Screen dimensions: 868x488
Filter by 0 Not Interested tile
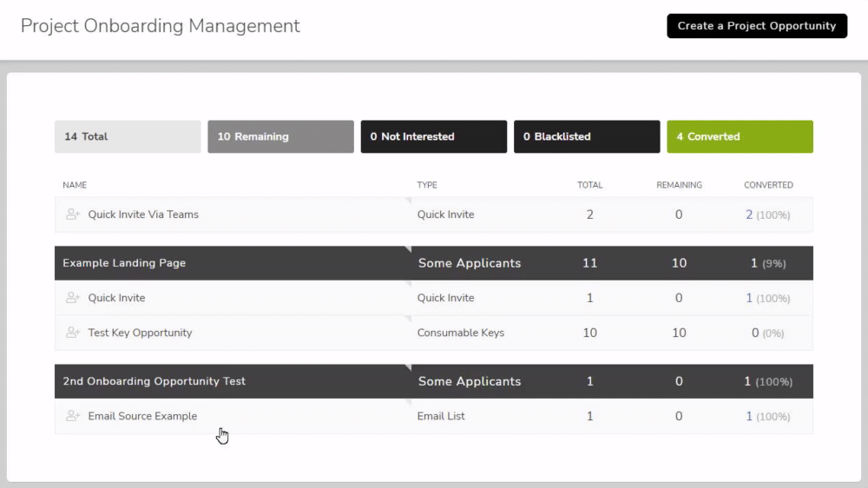pyautogui.click(x=433, y=137)
